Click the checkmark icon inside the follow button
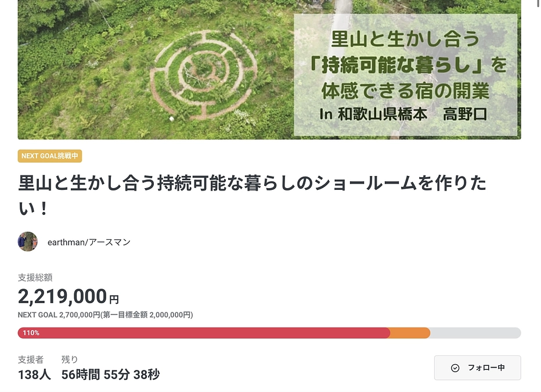This screenshot has width=541, height=392. (x=454, y=368)
